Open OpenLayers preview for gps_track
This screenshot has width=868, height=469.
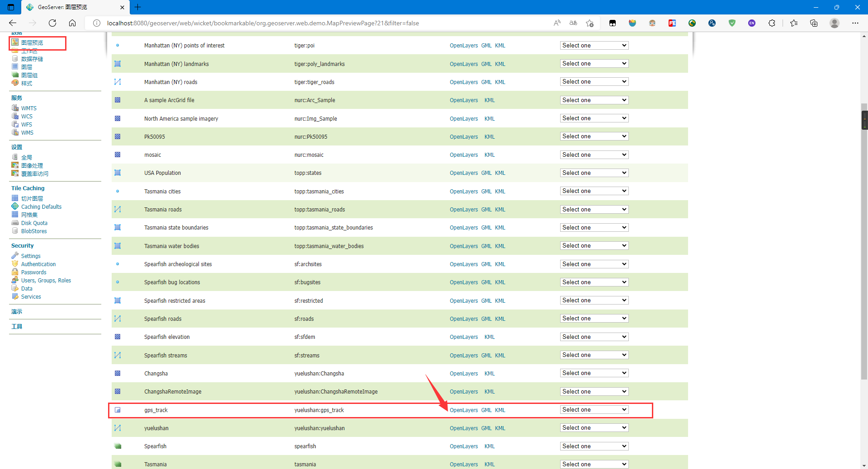coord(463,410)
